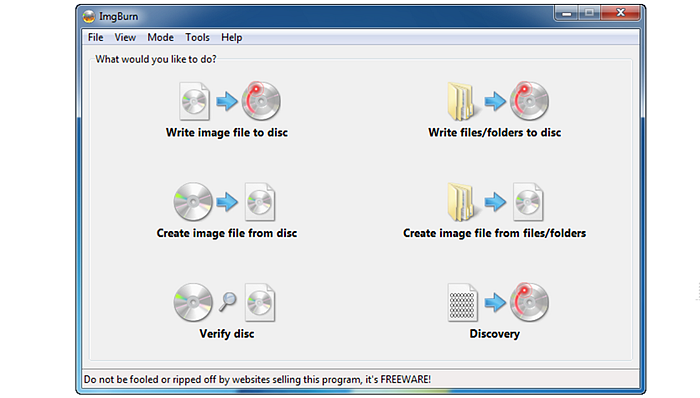The height and width of the screenshot is (398, 700).
Task: Open the File menu
Action: (x=96, y=37)
